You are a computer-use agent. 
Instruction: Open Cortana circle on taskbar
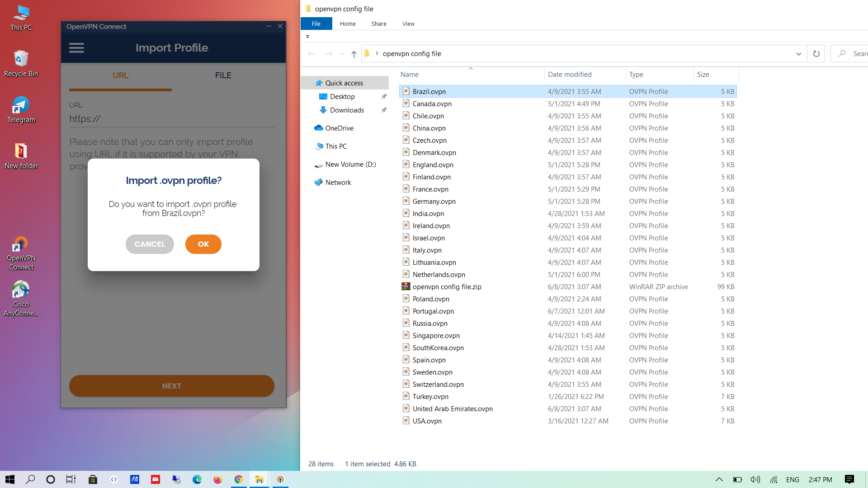point(51,479)
